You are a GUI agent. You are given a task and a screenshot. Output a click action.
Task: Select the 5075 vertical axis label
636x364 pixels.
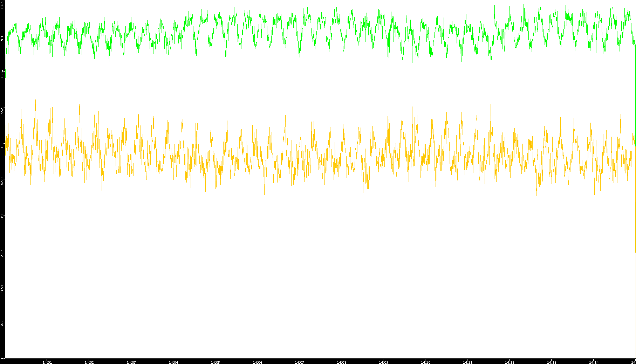coord(2,145)
